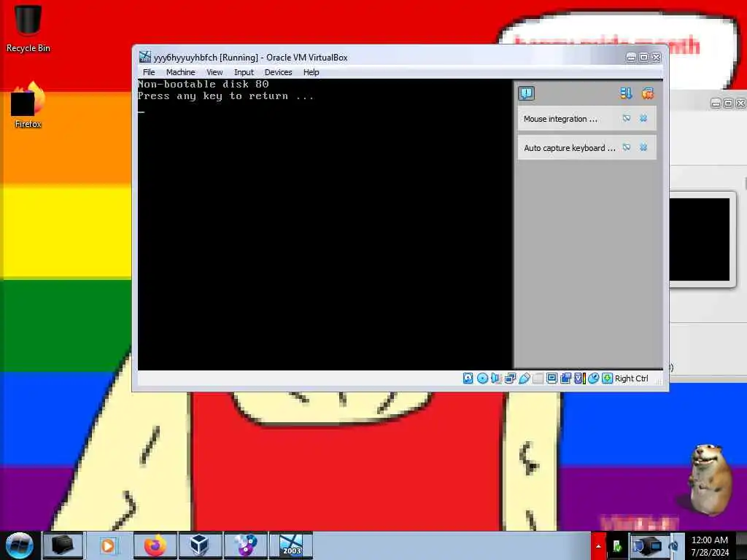
Task: Click the recording status bar indicator
Action: [x=565, y=378]
